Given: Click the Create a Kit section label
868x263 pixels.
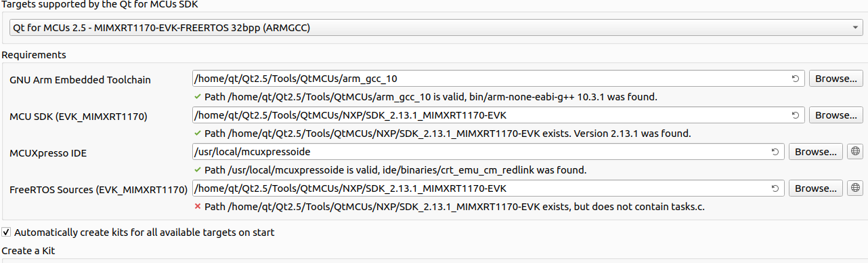Looking at the screenshot, I should [28, 251].
